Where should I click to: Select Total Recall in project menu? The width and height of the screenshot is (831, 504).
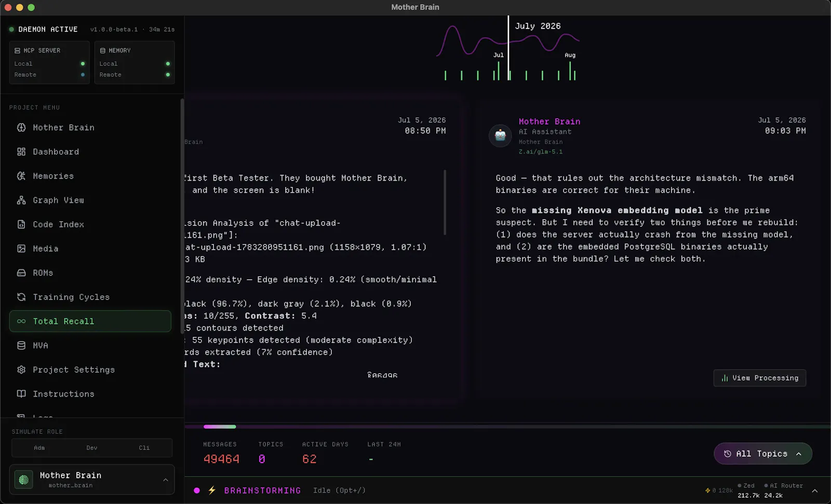point(90,321)
